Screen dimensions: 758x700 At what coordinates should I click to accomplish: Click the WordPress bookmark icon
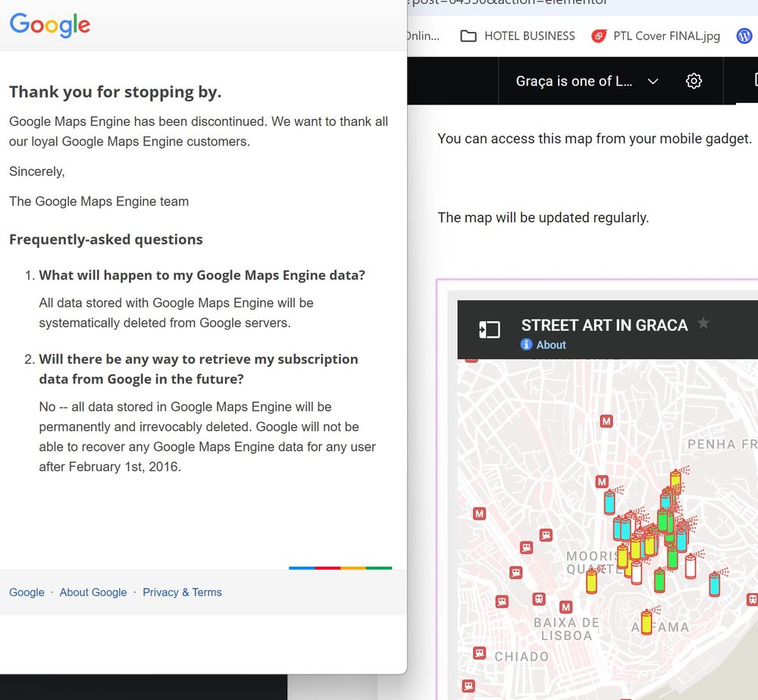744,36
